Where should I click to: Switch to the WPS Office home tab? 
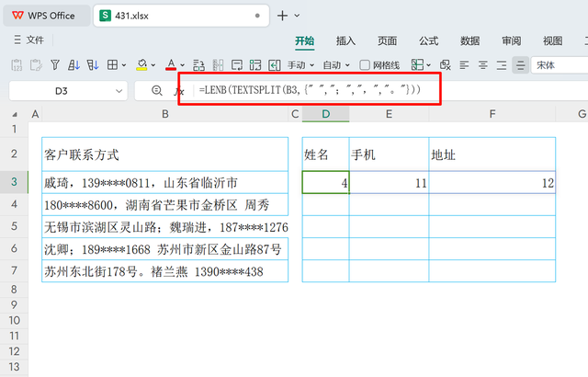(47, 16)
